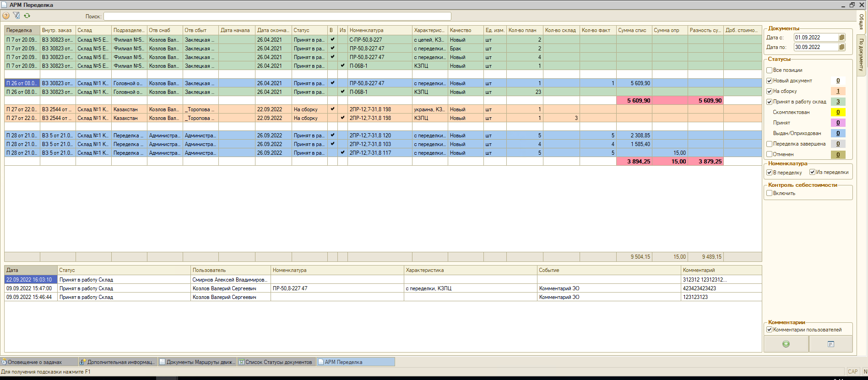Select the 'АРМ Переделка' bottom window tab
Viewport: 868px width, 380px height.
pyautogui.click(x=356, y=362)
